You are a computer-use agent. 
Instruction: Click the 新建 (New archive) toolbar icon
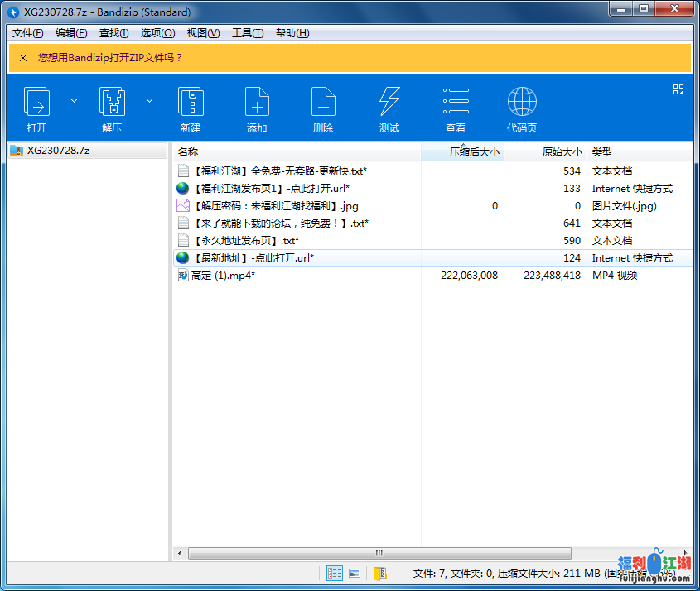click(191, 103)
